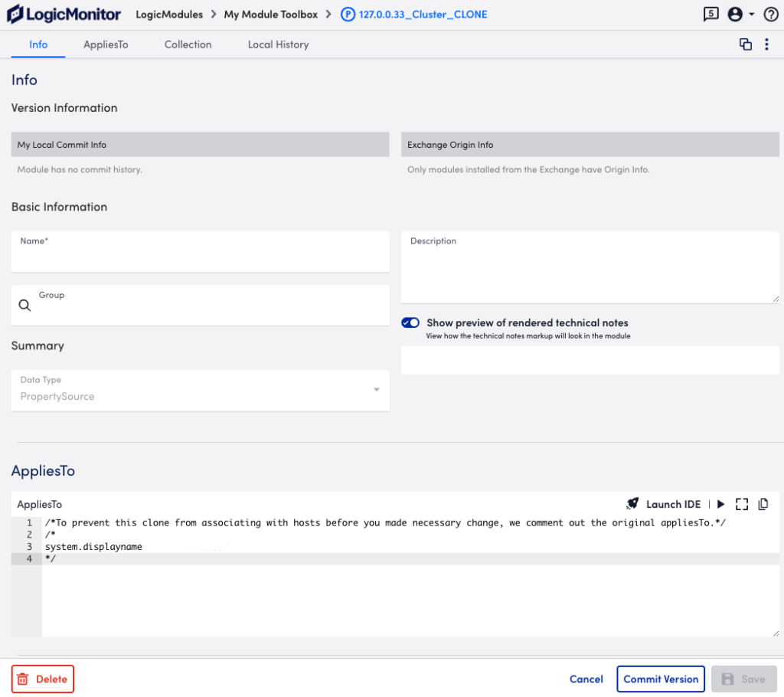The width and height of the screenshot is (784, 697).
Task: Run the AppliesTo test play icon
Action: click(x=720, y=504)
